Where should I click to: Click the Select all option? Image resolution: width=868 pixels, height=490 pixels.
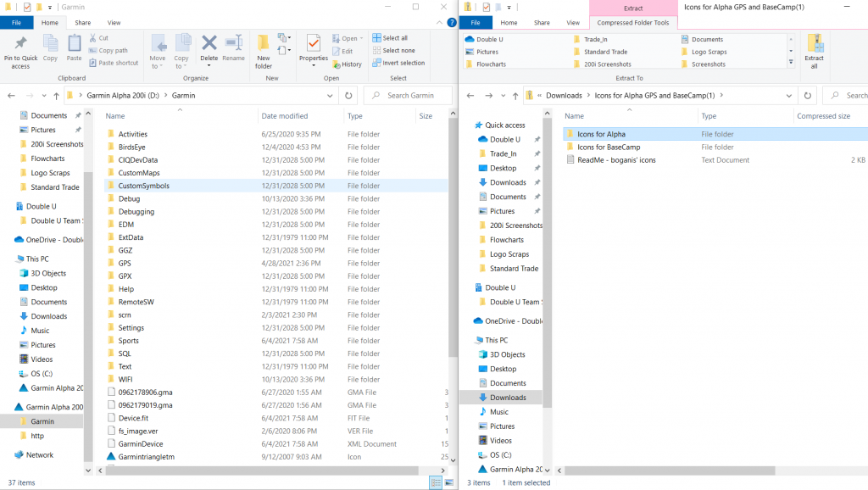click(x=394, y=38)
